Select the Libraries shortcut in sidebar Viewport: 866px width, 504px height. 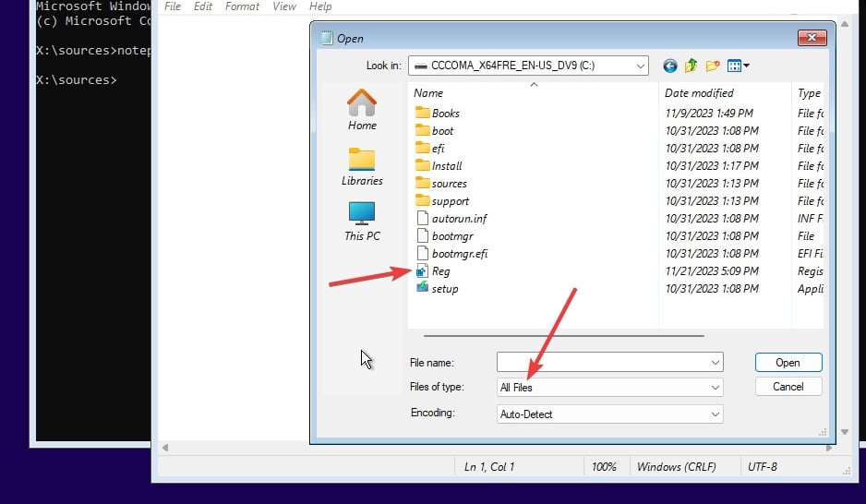[x=362, y=166]
